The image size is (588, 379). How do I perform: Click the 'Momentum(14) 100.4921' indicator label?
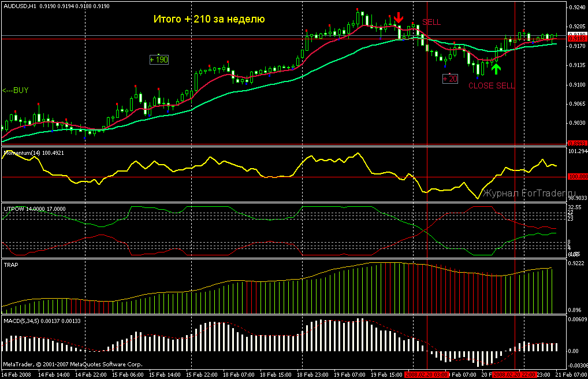(34, 153)
